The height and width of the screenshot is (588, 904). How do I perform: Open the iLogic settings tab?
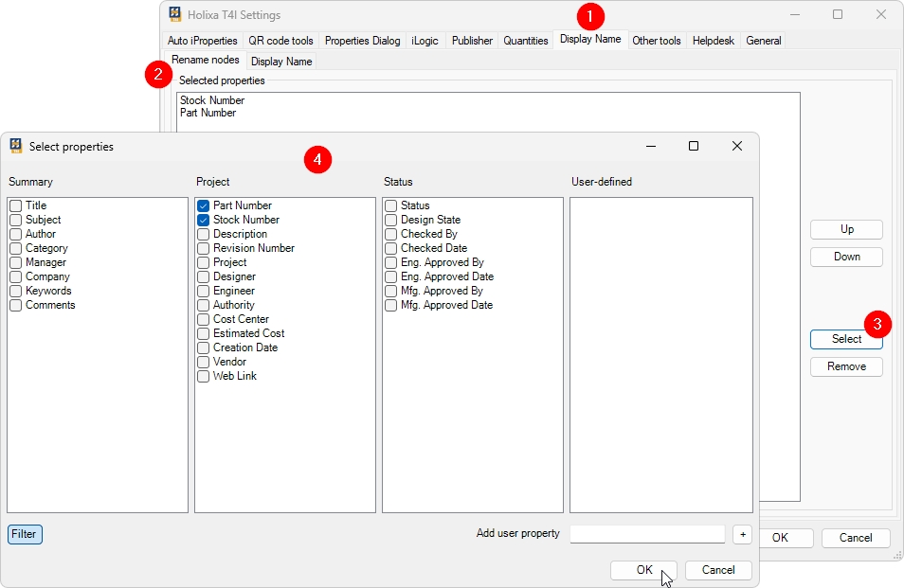pos(425,41)
